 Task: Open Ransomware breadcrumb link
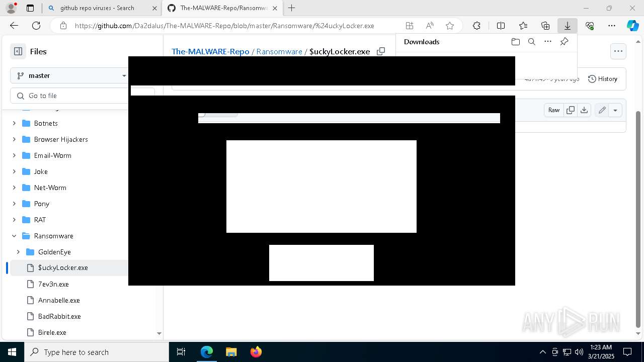pyautogui.click(x=279, y=51)
